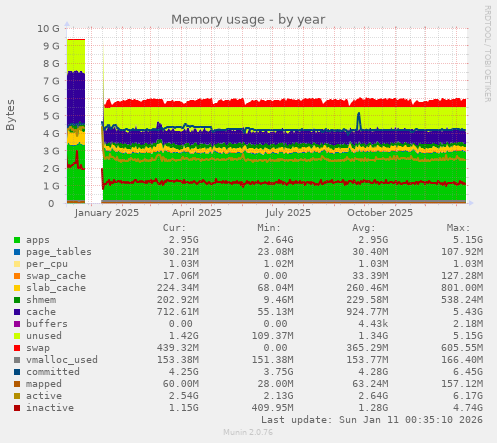497x443 pixels.
Task: Click the 'vmalloc_used' legend label
Action: [62, 360]
